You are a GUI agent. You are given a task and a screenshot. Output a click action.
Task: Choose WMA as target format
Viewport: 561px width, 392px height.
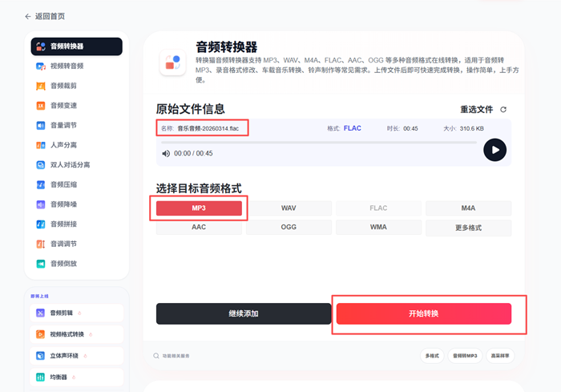click(378, 228)
